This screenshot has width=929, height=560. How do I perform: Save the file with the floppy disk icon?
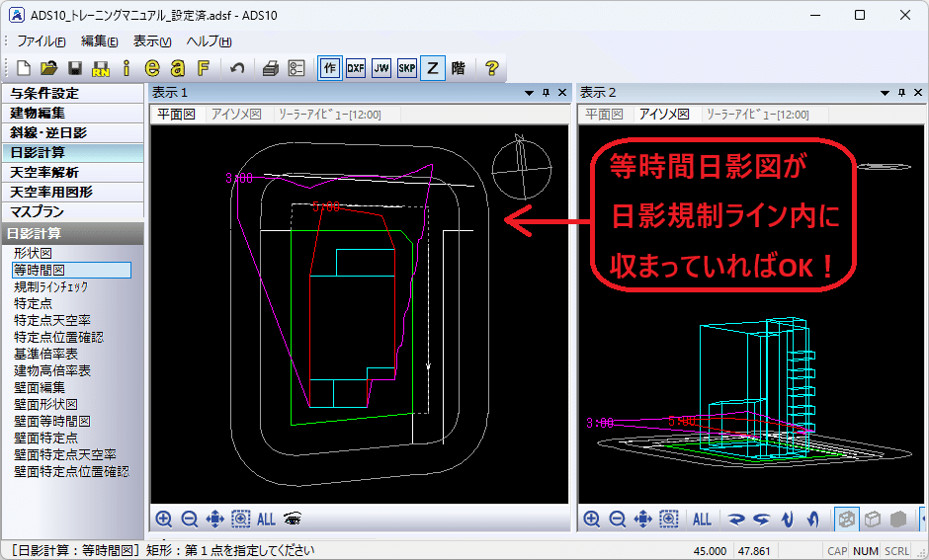75,68
